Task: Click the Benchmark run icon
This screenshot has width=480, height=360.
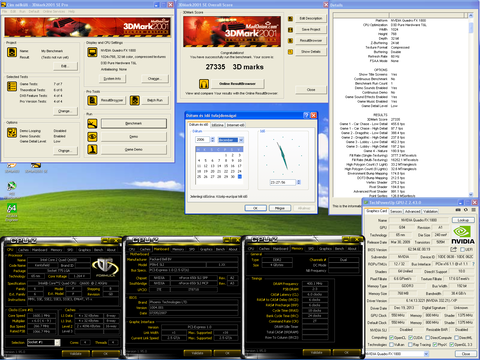Action: pyautogui.click(x=92, y=124)
